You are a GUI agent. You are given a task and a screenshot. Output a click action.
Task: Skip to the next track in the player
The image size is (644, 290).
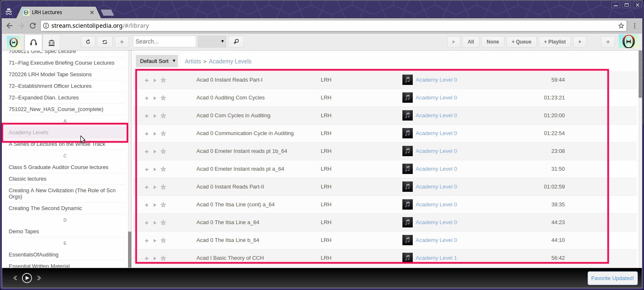[x=39, y=278]
